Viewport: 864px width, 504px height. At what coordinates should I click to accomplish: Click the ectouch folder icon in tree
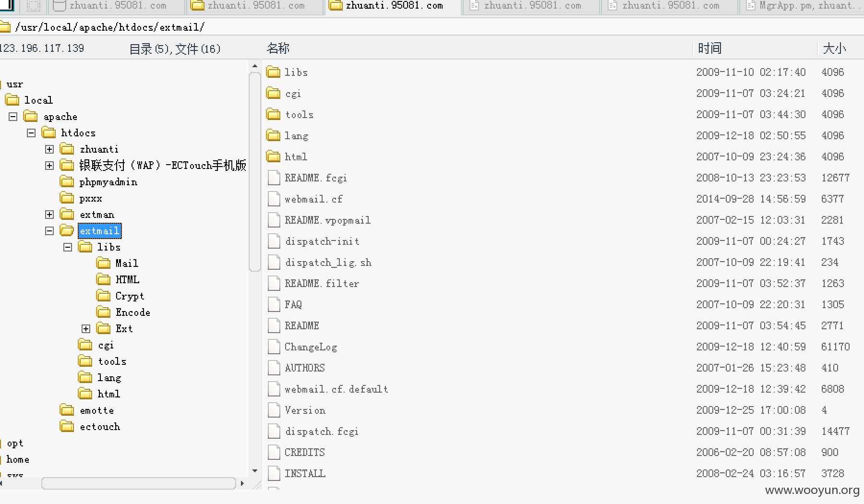click(67, 426)
